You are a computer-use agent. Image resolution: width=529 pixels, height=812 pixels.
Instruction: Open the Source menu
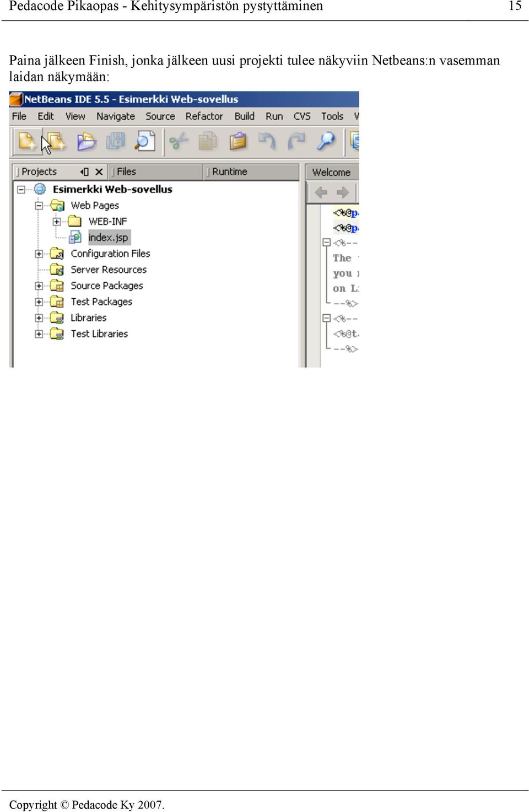(160, 116)
